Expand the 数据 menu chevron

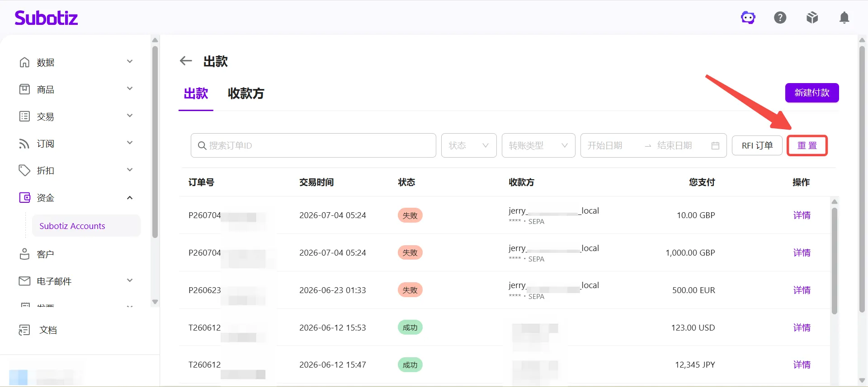tap(130, 62)
